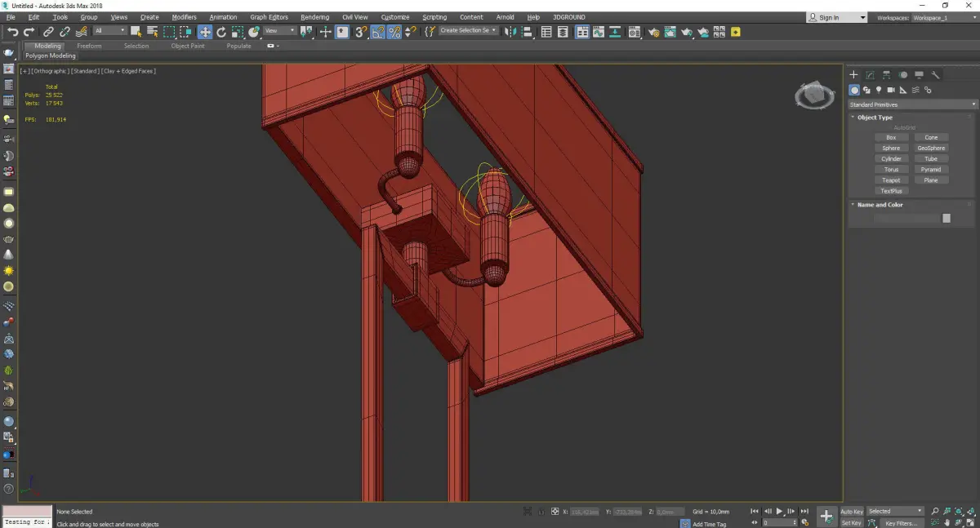Image resolution: width=980 pixels, height=528 pixels.
Task: Click the Box primitive button
Action: [891, 138]
